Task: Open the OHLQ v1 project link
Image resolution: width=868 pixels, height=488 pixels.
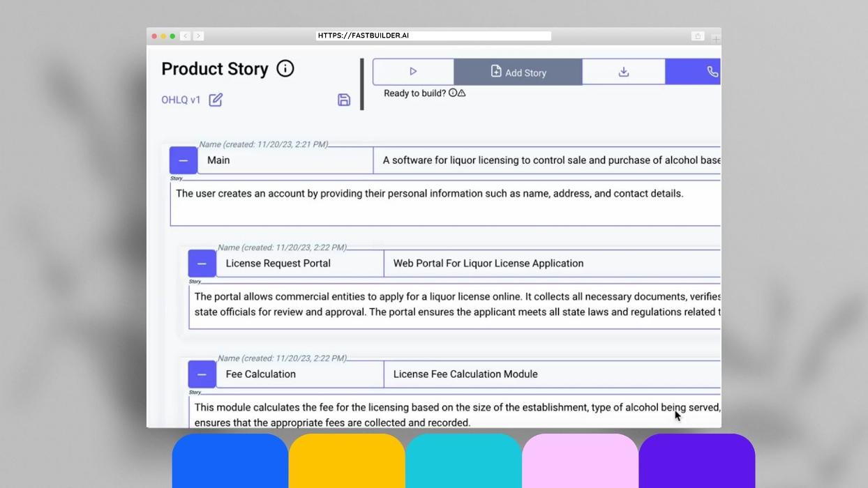Action: coord(181,100)
